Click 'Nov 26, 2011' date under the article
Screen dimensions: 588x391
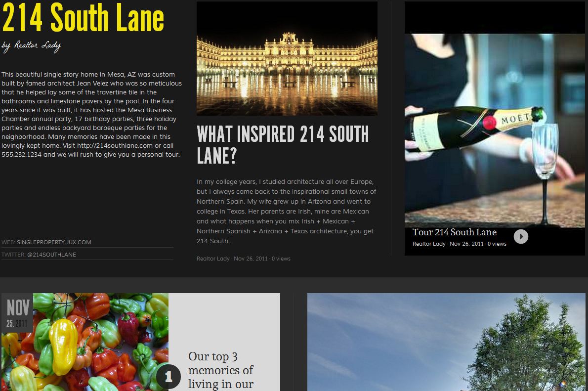click(x=251, y=259)
